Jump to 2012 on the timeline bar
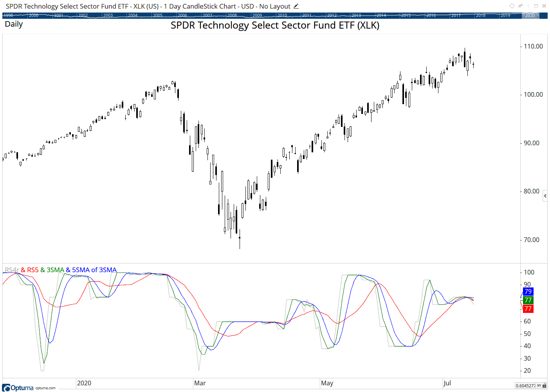The height and width of the screenshot is (392, 550). click(x=332, y=16)
